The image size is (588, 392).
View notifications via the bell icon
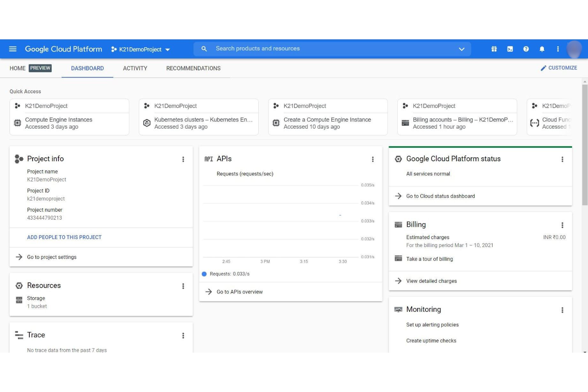pyautogui.click(x=542, y=49)
